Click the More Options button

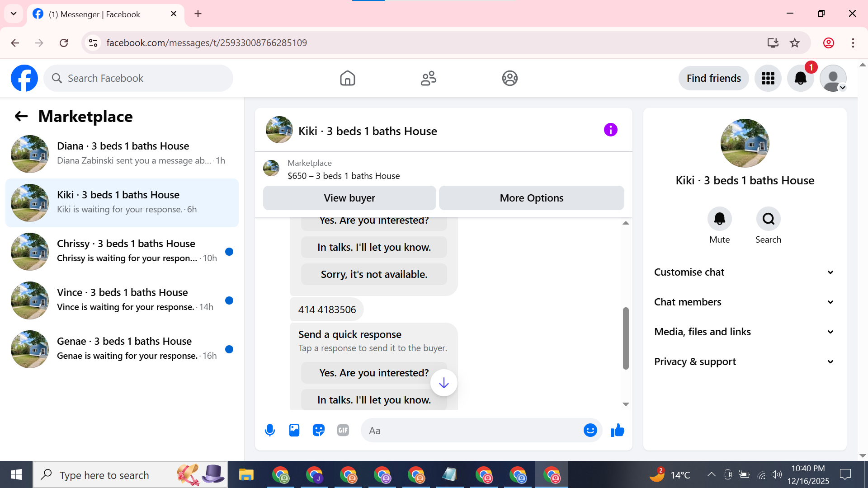(531, 198)
